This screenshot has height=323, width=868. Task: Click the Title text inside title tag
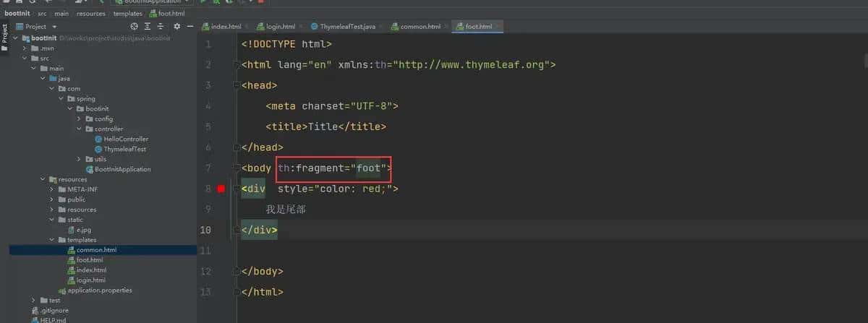click(x=323, y=126)
